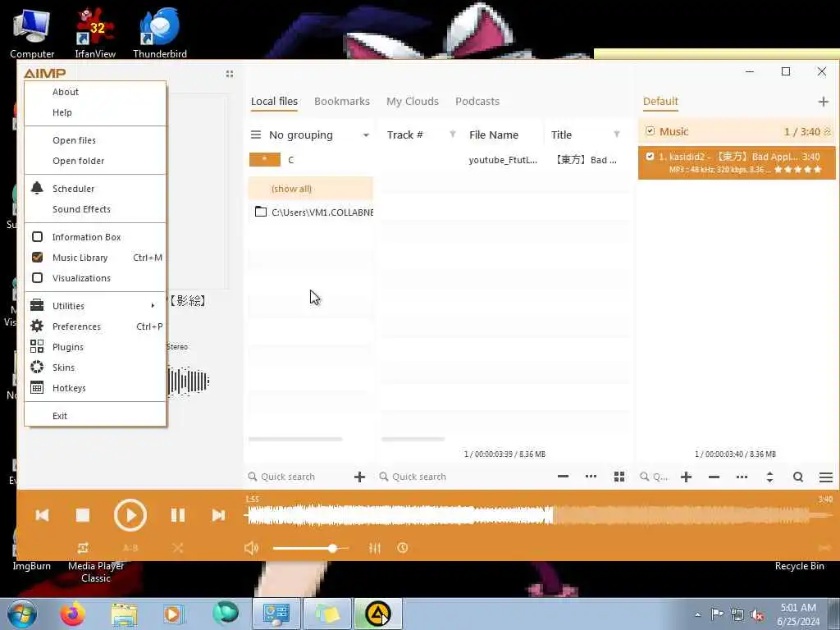Viewport: 840px width, 630px height.
Task: Click the AIMP taskbar icon
Action: 377,614
